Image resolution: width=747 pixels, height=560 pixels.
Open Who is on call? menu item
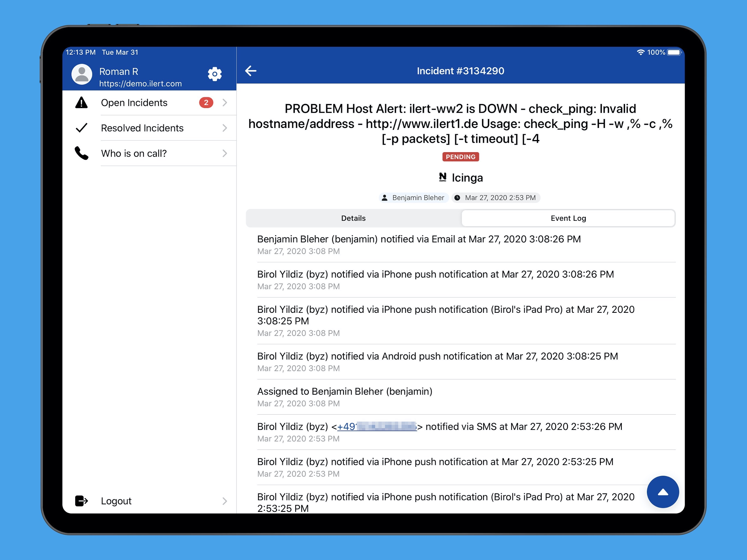tap(149, 153)
